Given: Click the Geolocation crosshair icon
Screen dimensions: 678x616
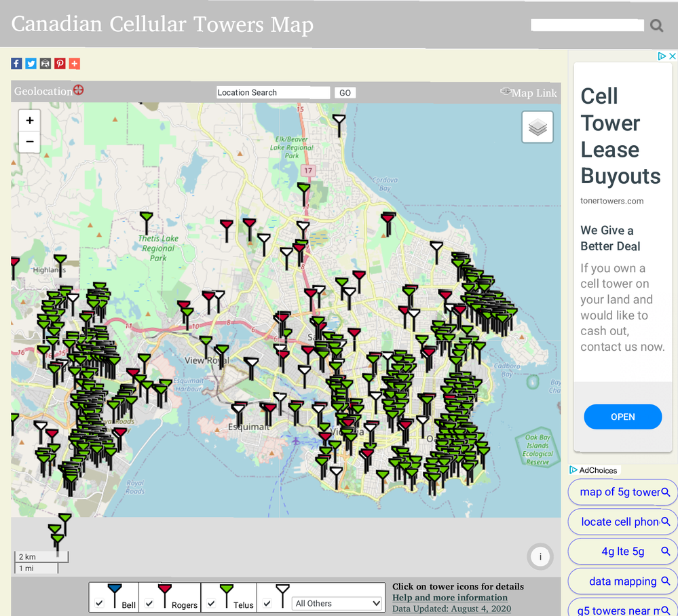Looking at the screenshot, I should [x=79, y=89].
